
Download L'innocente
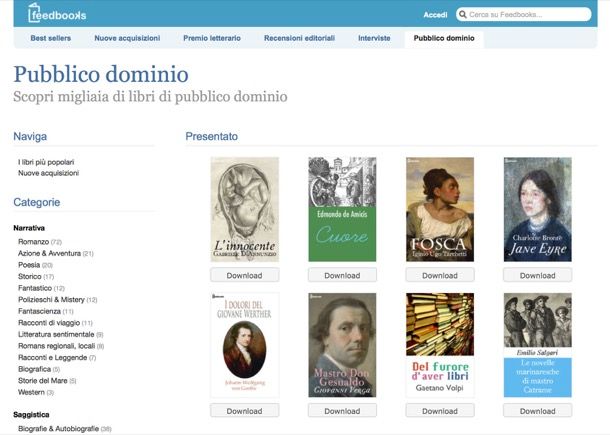pos(245,275)
